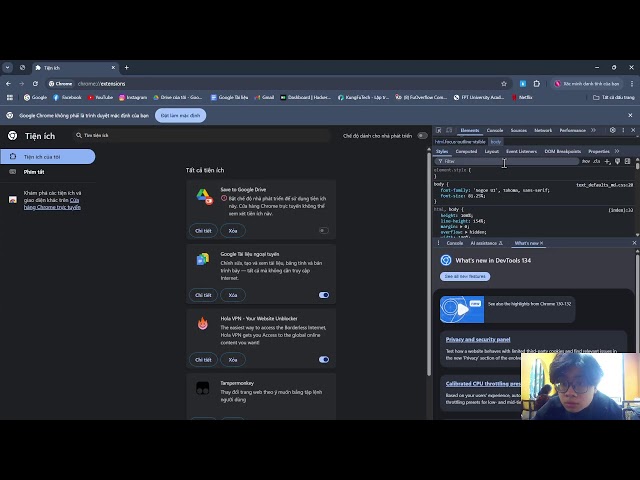The image size is (640, 480).
Task: Open the all bookmarks folder
Action: tap(613, 98)
